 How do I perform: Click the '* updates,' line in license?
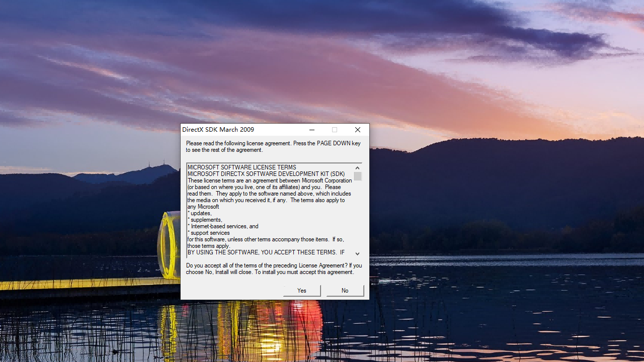coord(200,213)
